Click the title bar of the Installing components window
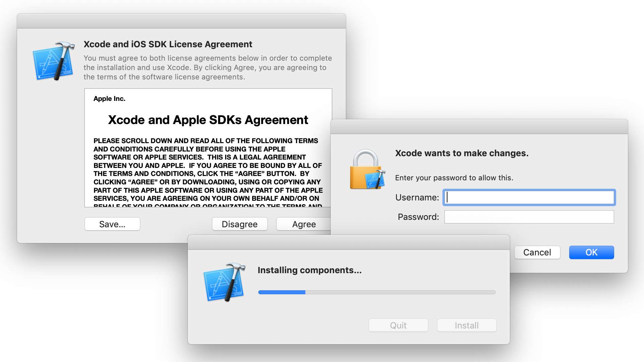The height and width of the screenshot is (362, 644). pos(348,242)
